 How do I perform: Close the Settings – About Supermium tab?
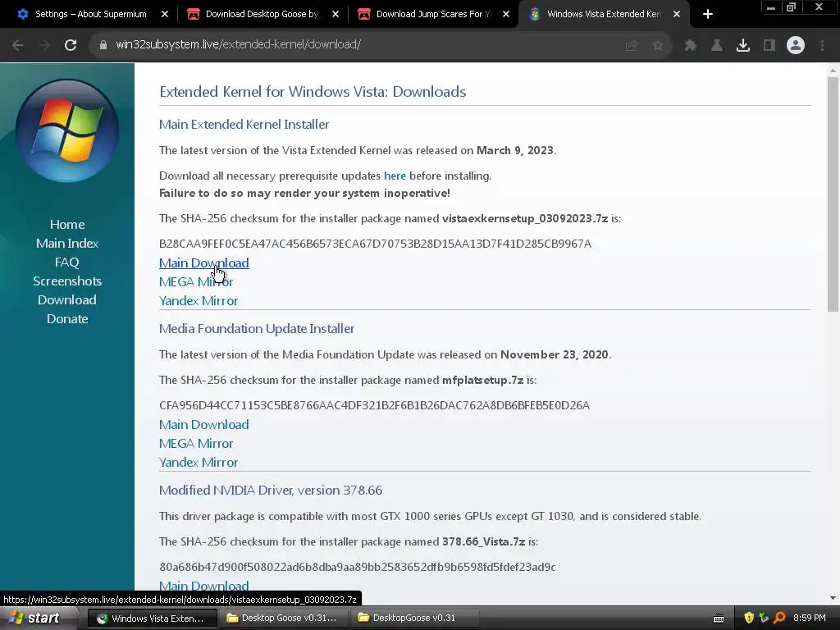[165, 14]
